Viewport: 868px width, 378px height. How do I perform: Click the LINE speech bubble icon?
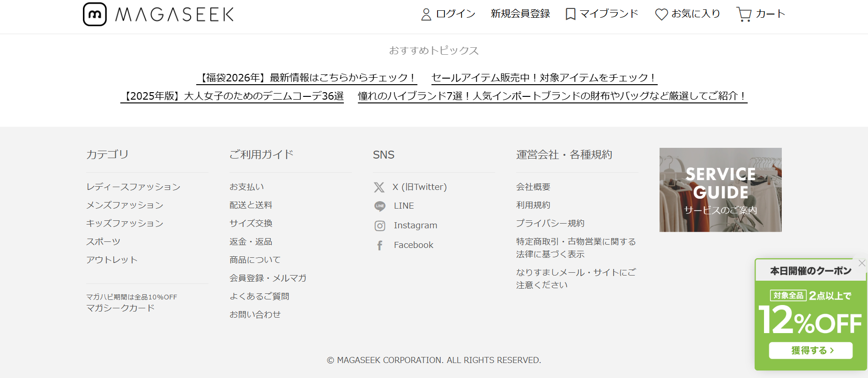(x=379, y=206)
